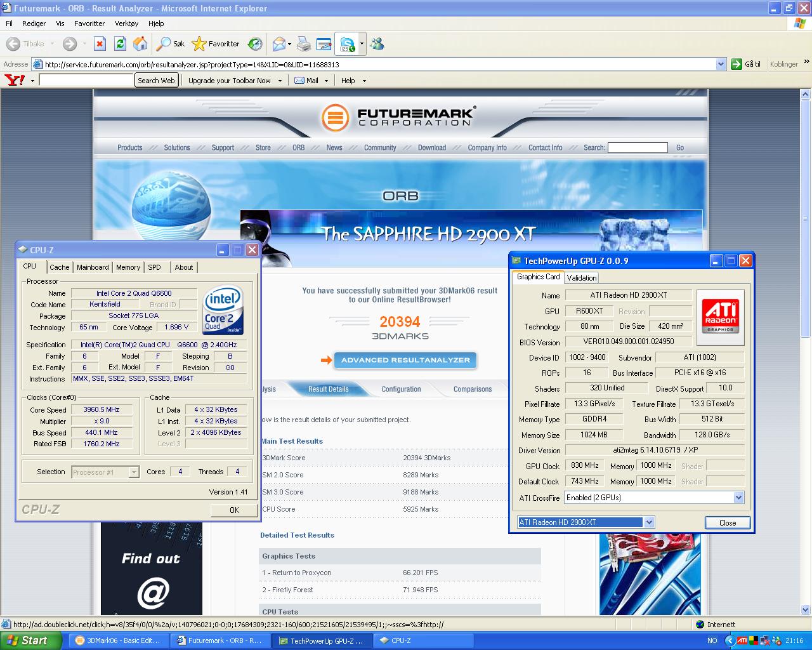The image size is (812, 650).
Task: Stop page loading with red X icon
Action: [x=100, y=44]
